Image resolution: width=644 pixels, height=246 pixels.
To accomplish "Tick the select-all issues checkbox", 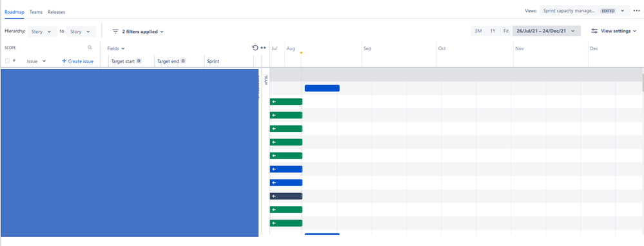I will tap(7, 61).
